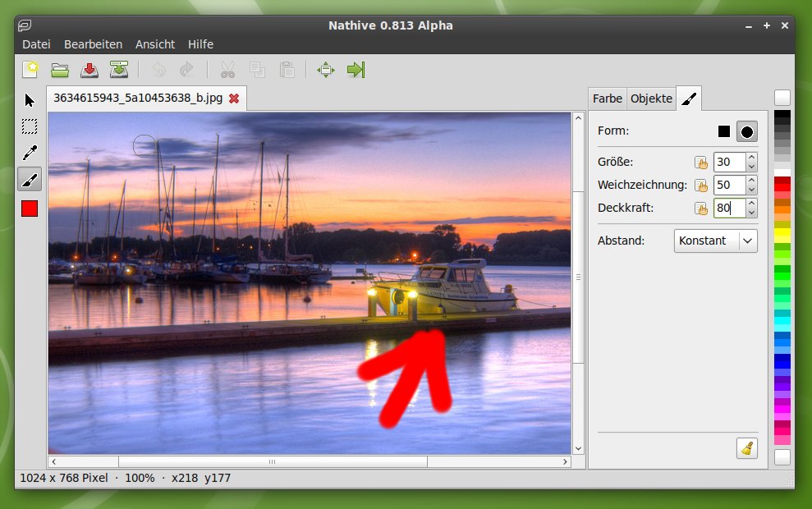The height and width of the screenshot is (509, 812).
Task: Open a file using the folder icon
Action: [x=60, y=70]
